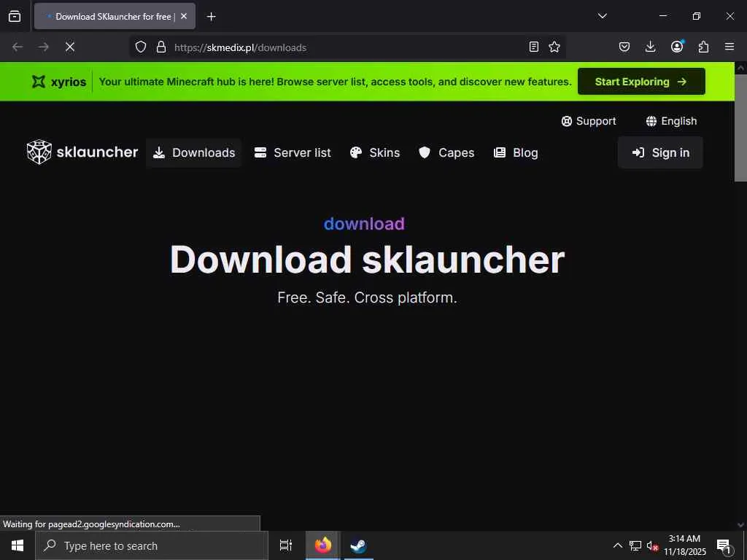Click the Minecraft hub banner text
747x560 pixels.
click(335, 82)
